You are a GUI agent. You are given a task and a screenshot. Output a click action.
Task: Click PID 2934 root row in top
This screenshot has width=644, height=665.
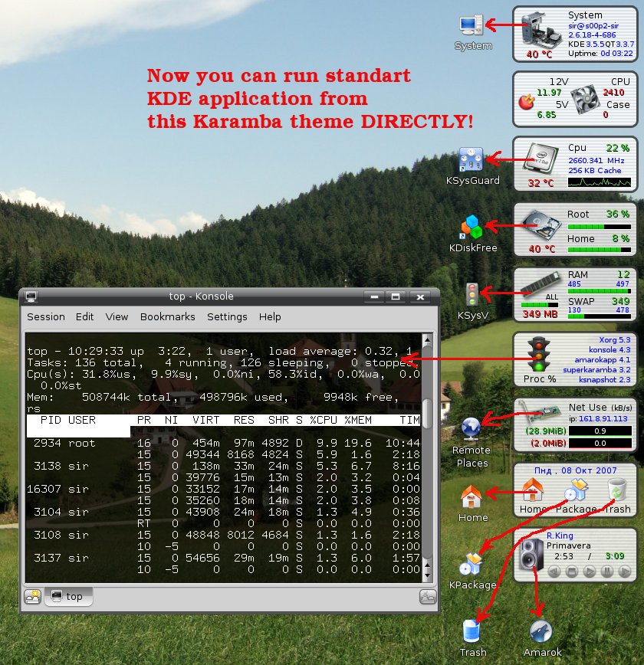(x=223, y=443)
